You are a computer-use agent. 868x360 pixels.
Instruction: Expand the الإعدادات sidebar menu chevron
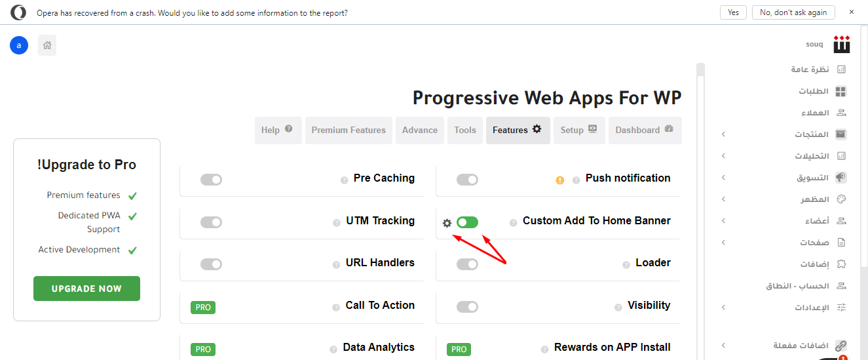(x=723, y=308)
